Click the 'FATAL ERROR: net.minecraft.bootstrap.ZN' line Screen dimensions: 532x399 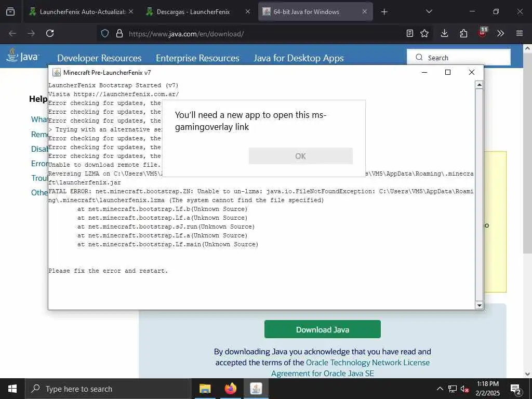point(261,196)
